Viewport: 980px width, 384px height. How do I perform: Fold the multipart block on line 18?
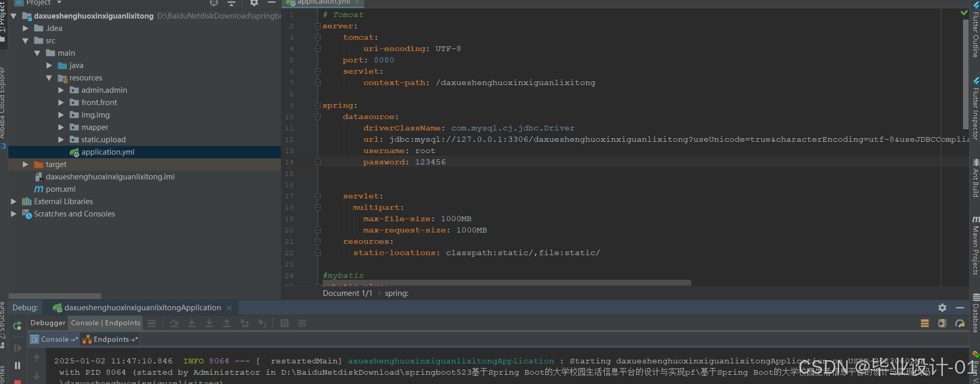[x=318, y=208]
